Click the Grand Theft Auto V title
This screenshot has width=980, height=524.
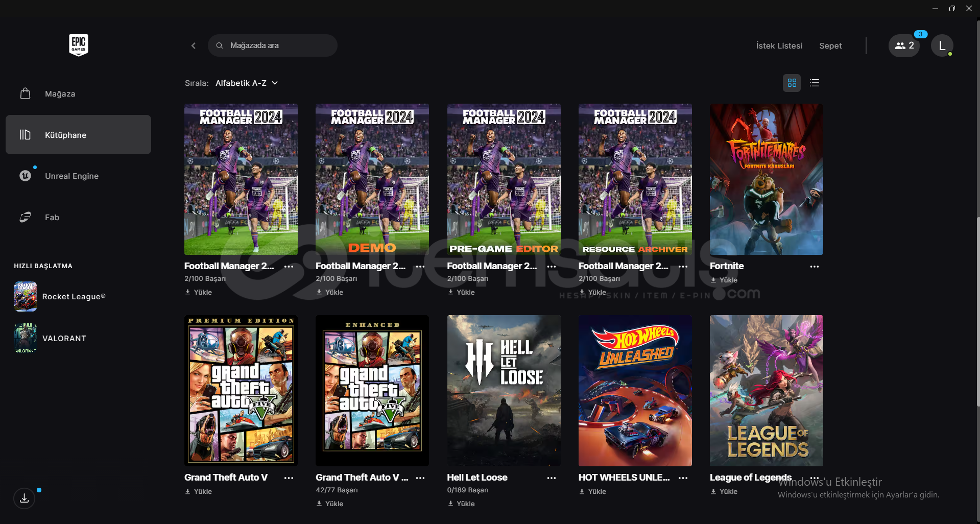pyautogui.click(x=226, y=478)
